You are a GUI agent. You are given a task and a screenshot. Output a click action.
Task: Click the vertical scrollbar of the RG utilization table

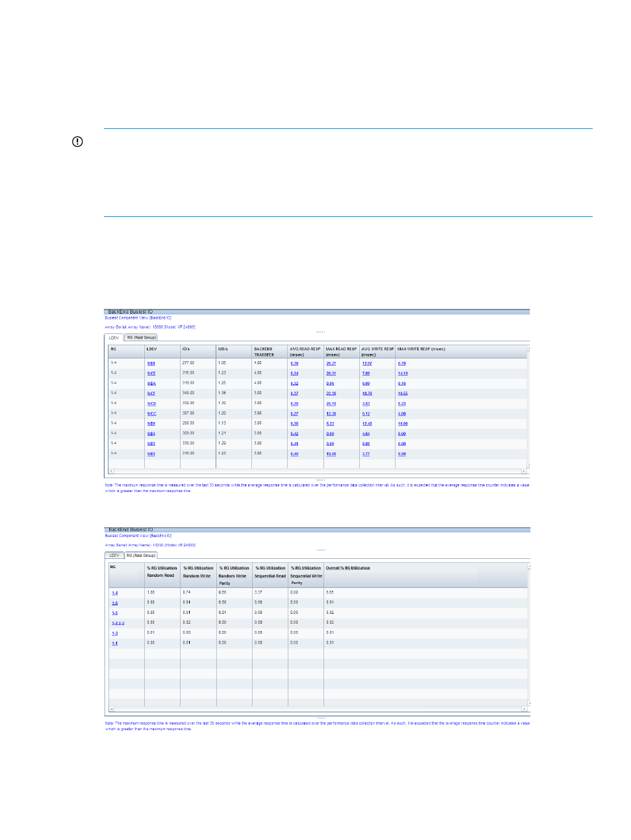click(x=529, y=634)
